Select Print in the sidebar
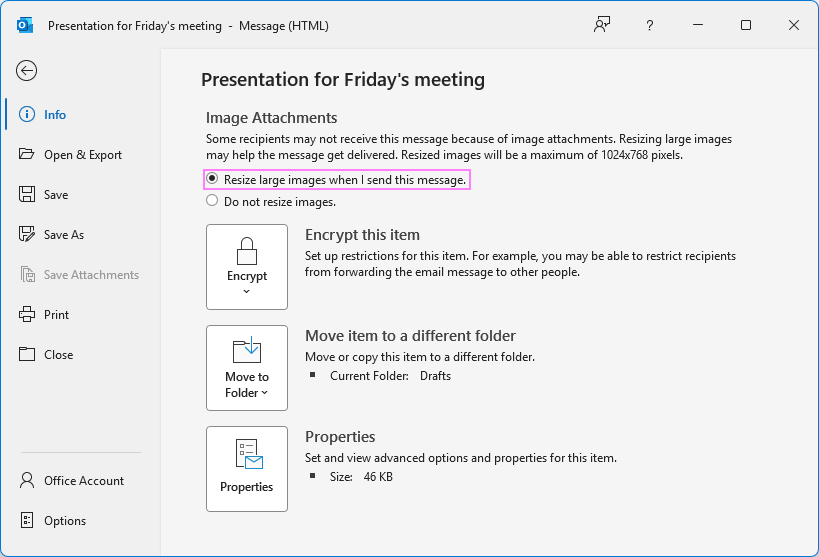Viewport: 819px width, 557px height. (x=44, y=315)
